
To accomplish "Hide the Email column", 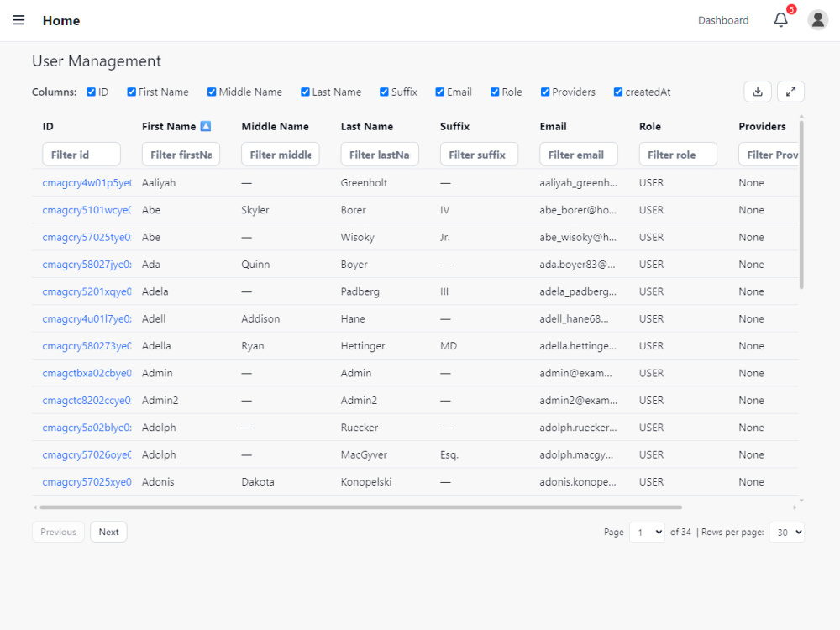I will coord(440,92).
